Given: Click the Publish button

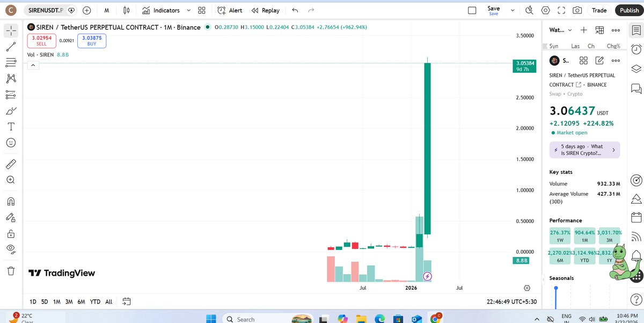Looking at the screenshot, I should tap(629, 10).
